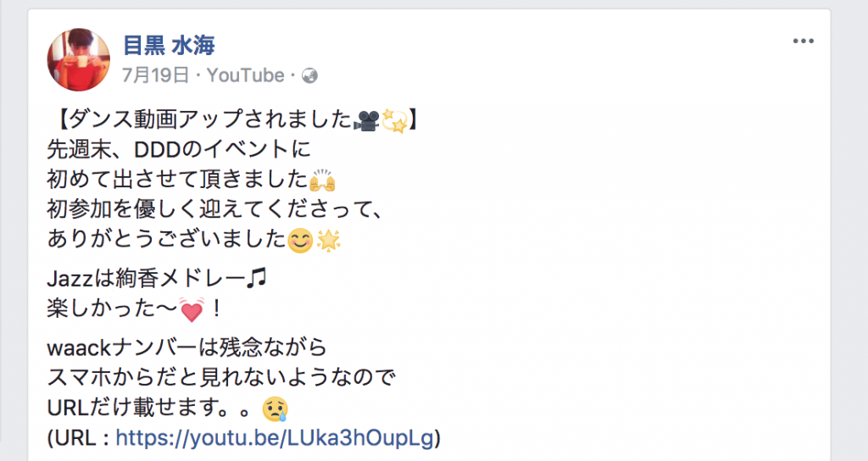868x461 pixels.
Task: Click the 7月19日 post date
Action: point(156,75)
